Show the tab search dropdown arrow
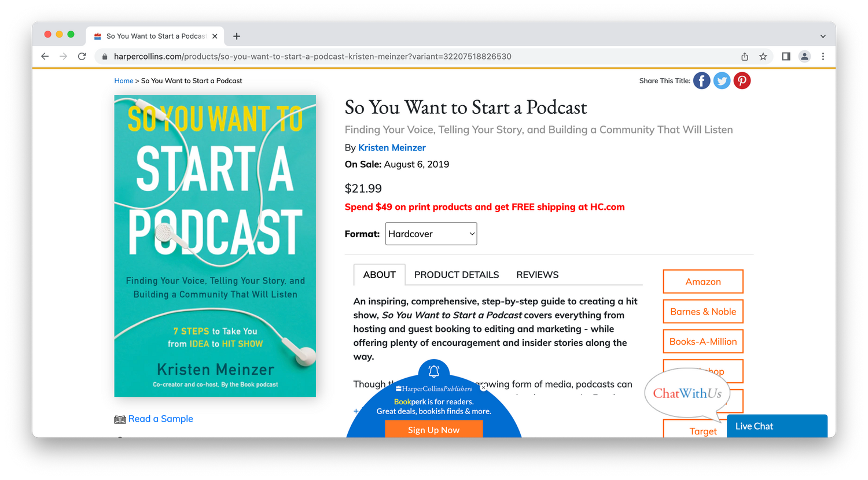 coord(823,36)
